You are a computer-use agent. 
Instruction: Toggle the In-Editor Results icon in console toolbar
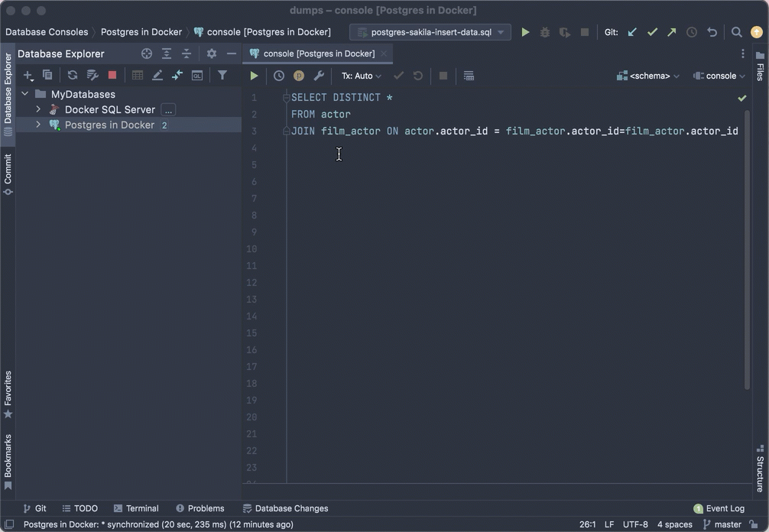pos(469,76)
